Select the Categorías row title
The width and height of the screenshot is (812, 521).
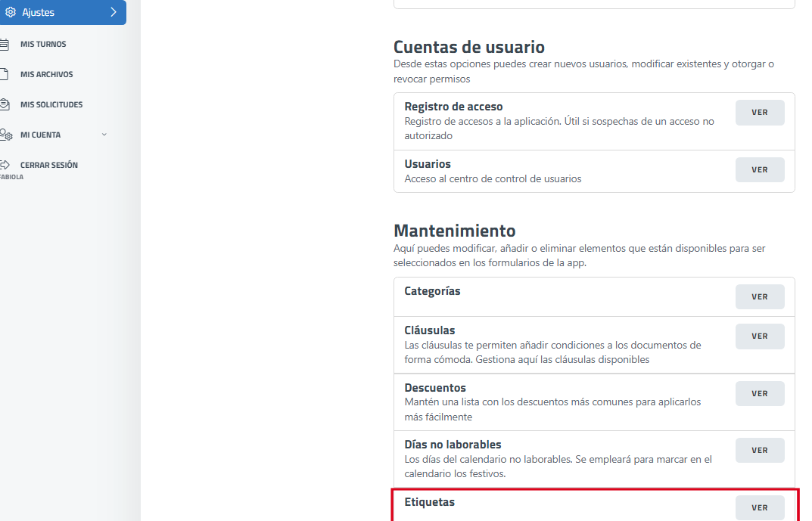pos(432,291)
